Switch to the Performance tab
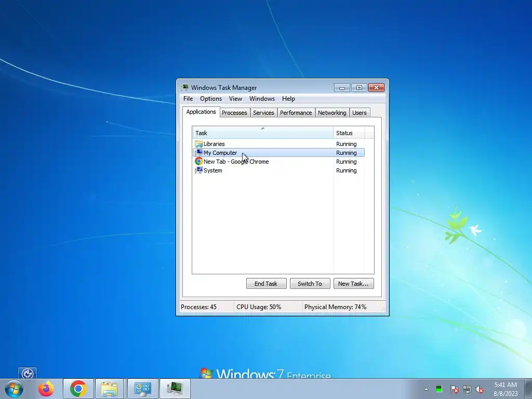 [296, 113]
